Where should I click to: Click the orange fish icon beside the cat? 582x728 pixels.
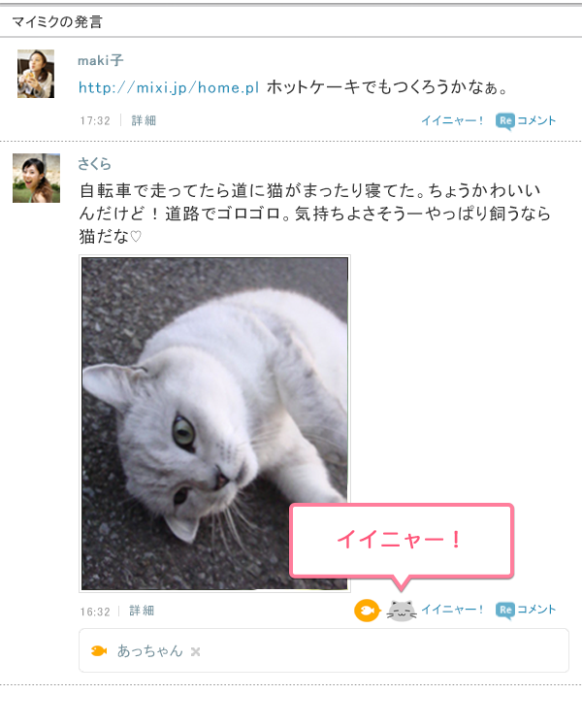click(367, 611)
